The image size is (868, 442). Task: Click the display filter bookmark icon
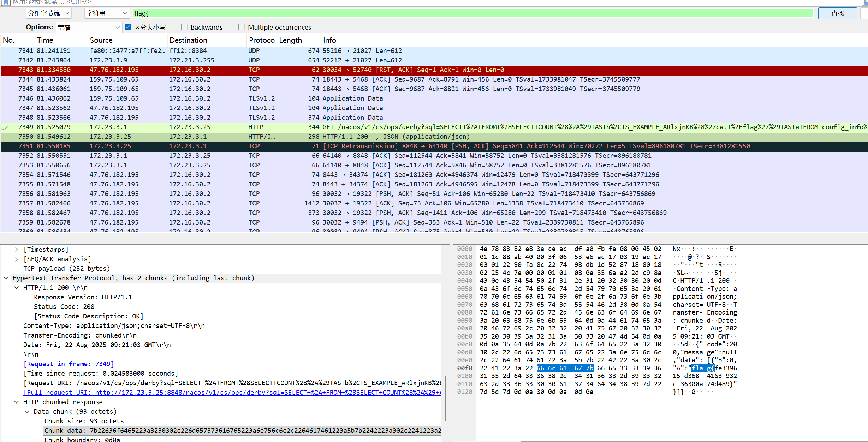(6, 2)
